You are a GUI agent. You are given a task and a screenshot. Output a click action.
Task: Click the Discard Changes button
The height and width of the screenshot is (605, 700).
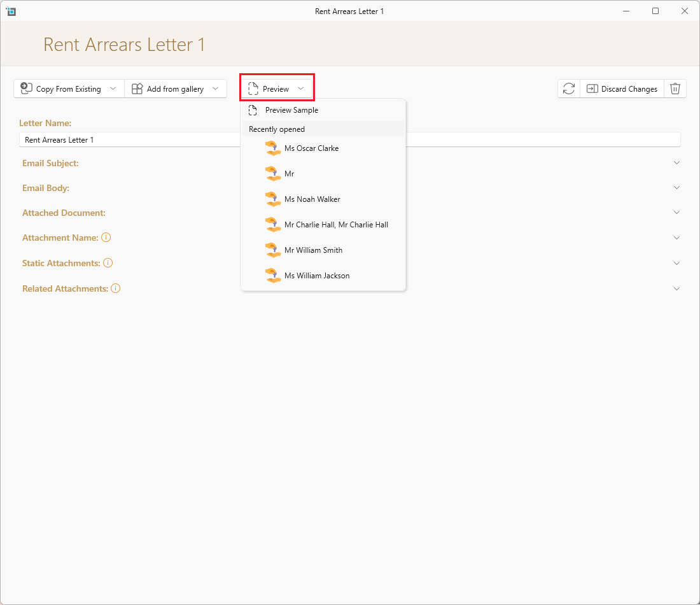tap(622, 89)
